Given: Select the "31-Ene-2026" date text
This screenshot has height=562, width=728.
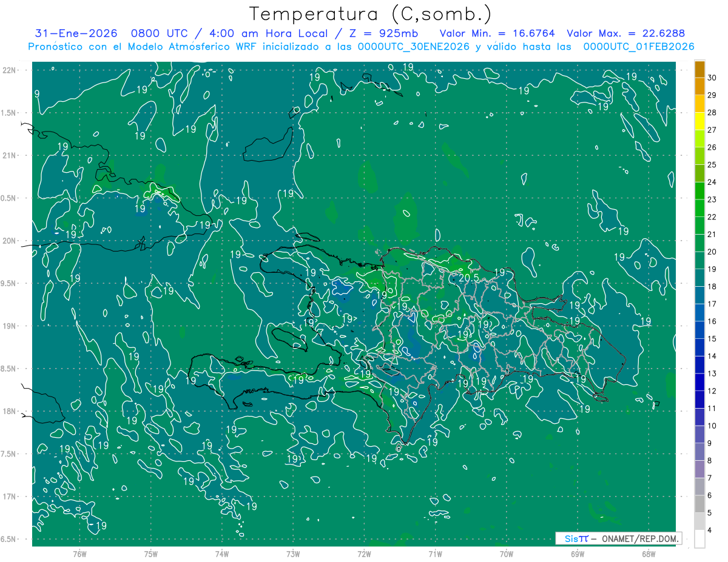Looking at the screenshot, I should tap(76, 33).
